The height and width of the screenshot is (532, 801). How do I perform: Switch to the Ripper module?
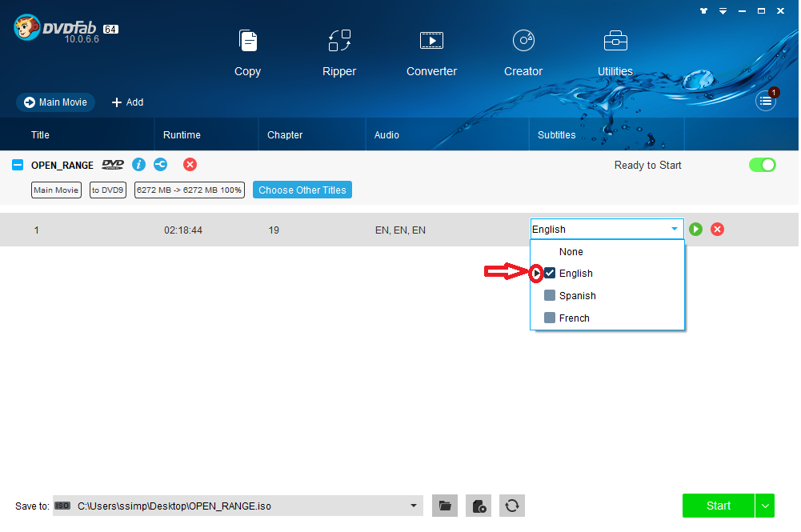click(x=339, y=53)
